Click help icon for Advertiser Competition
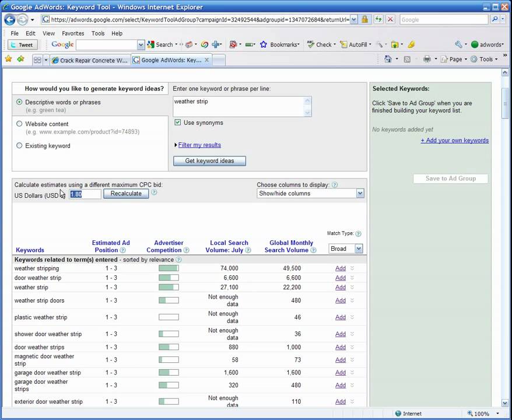Viewport: 512px width, 420px height. pyautogui.click(x=186, y=250)
